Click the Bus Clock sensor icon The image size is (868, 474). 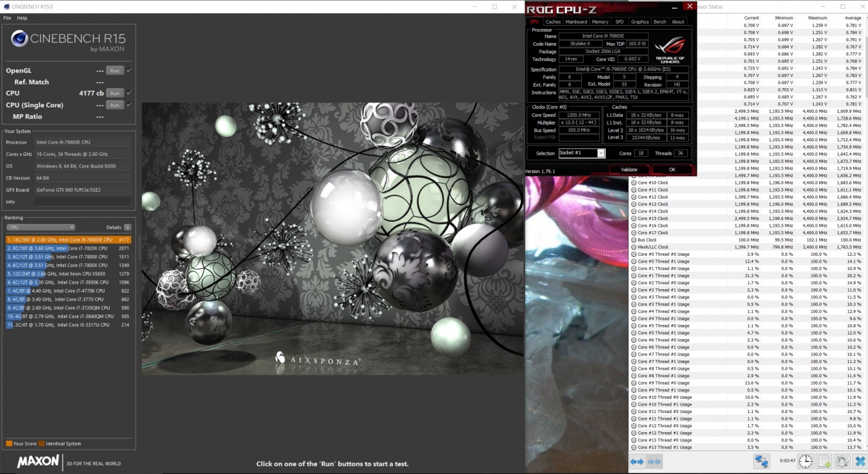pyautogui.click(x=634, y=240)
